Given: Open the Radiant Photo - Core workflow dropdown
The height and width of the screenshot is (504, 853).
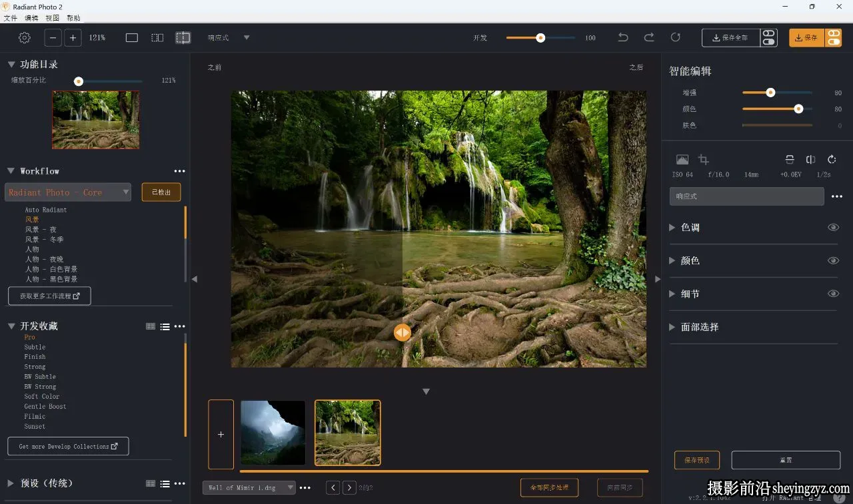Looking at the screenshot, I should [x=68, y=192].
